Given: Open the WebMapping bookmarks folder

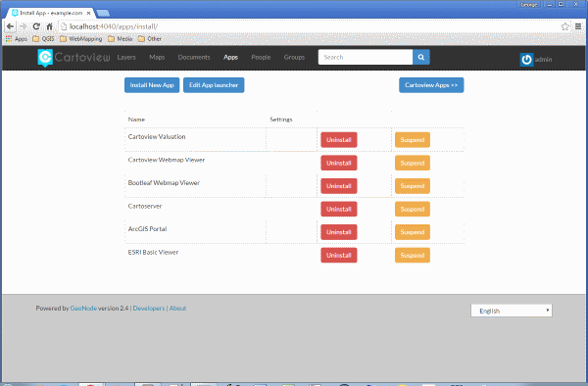Looking at the screenshot, I should click(81, 39).
